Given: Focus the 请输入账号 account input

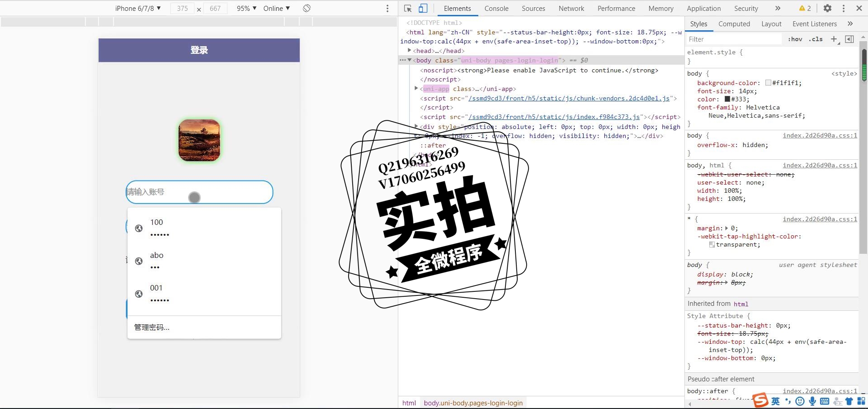Looking at the screenshot, I should point(199,192).
